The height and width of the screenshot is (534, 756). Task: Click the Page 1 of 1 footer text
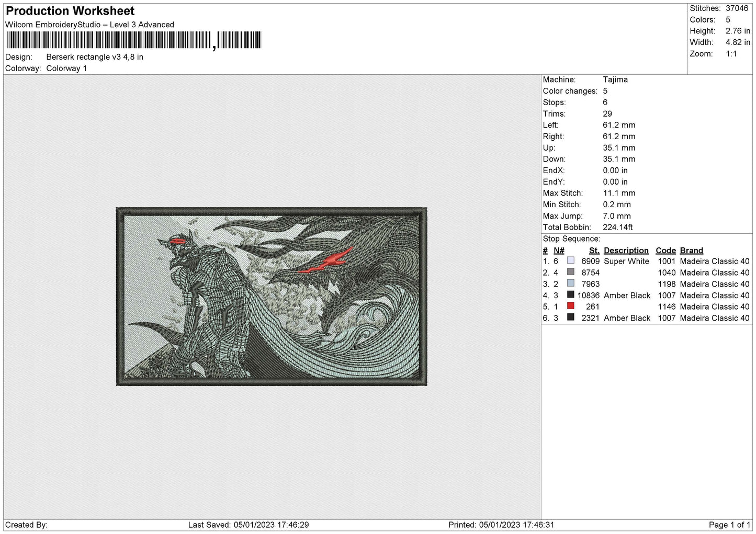[x=729, y=525]
